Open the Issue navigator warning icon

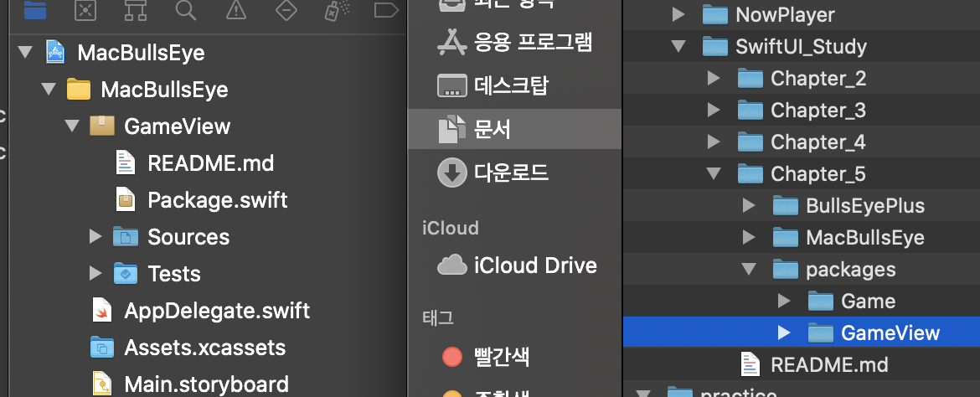click(x=235, y=9)
